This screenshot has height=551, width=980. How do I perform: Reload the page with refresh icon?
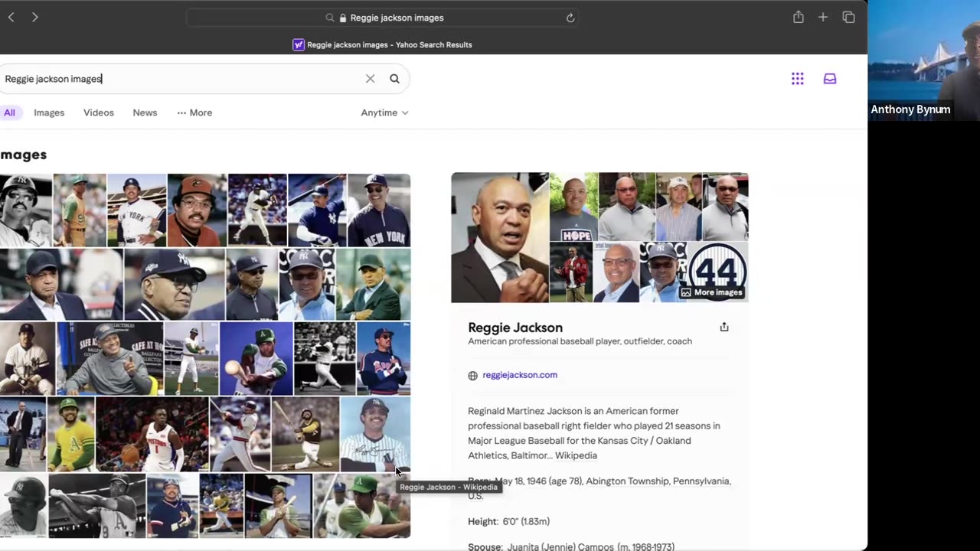[x=570, y=18]
